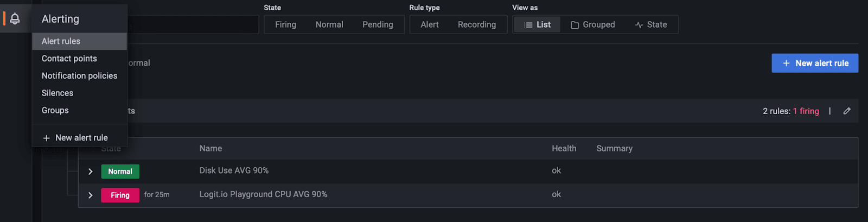
Task: Go to Silences in Alerting menu
Action: pos(58,93)
